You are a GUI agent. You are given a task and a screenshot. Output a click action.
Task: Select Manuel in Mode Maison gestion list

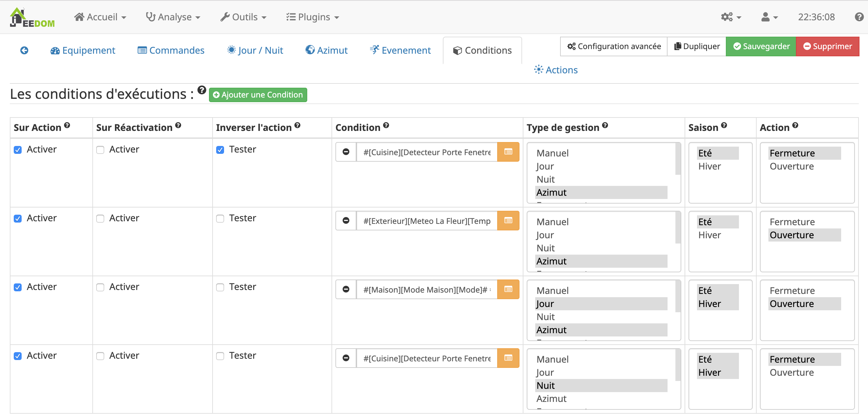point(601,290)
